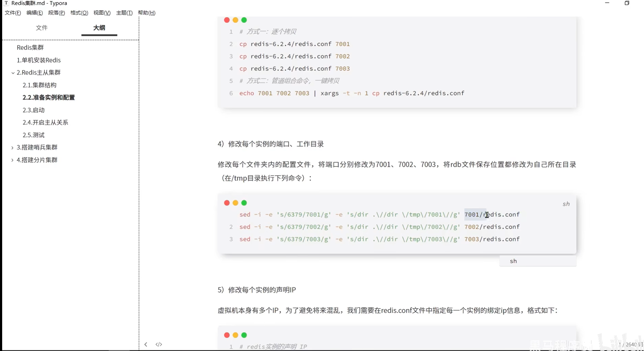Image resolution: width=644 pixels, height=351 pixels.
Task: Click yellow dot on sed code block
Action: pos(235,203)
